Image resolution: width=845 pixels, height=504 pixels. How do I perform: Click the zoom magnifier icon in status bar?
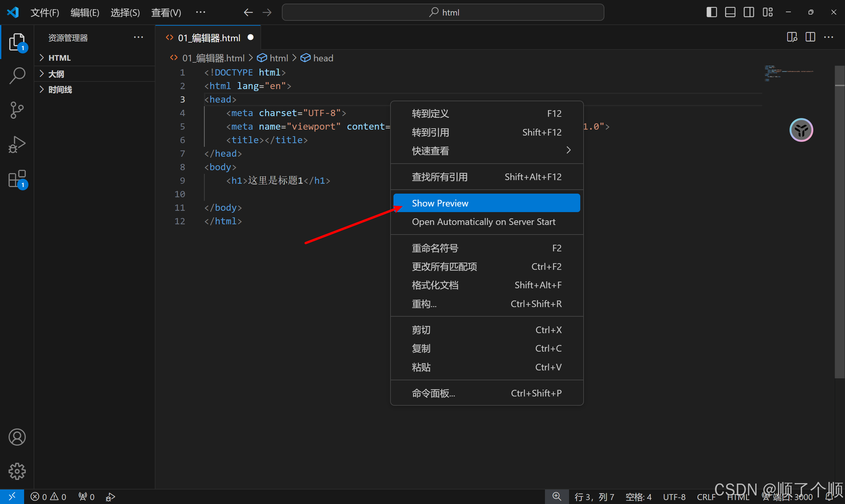[557, 496]
